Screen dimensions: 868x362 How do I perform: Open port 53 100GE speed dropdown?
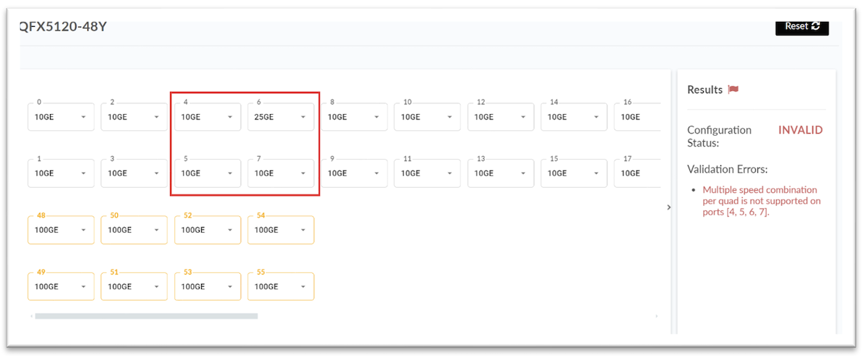[x=208, y=287]
